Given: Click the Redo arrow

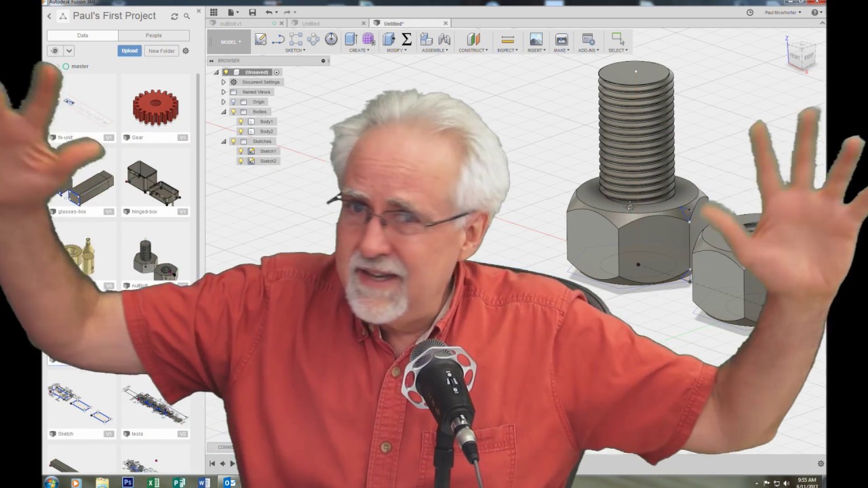Looking at the screenshot, I should point(287,12).
